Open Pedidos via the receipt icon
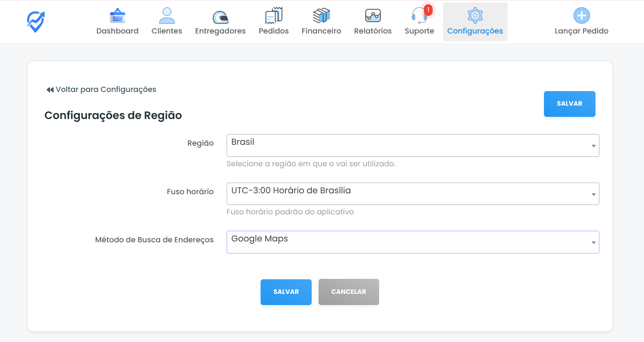The image size is (644, 342). [x=273, y=16]
